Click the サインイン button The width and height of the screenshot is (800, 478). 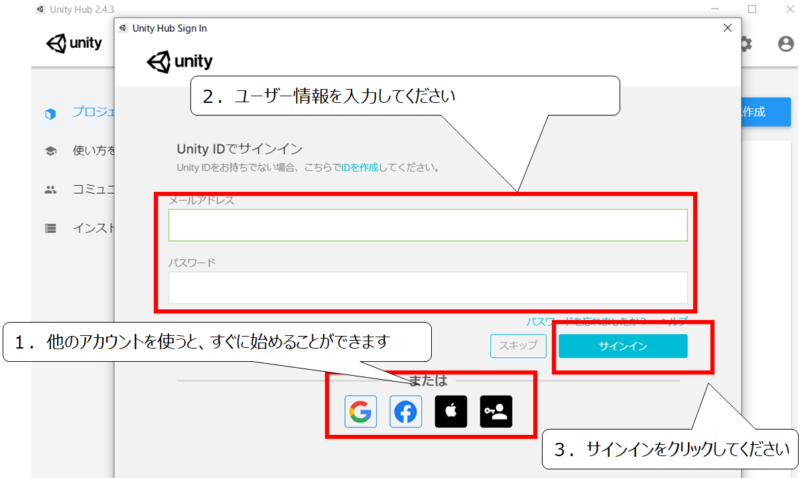623,346
